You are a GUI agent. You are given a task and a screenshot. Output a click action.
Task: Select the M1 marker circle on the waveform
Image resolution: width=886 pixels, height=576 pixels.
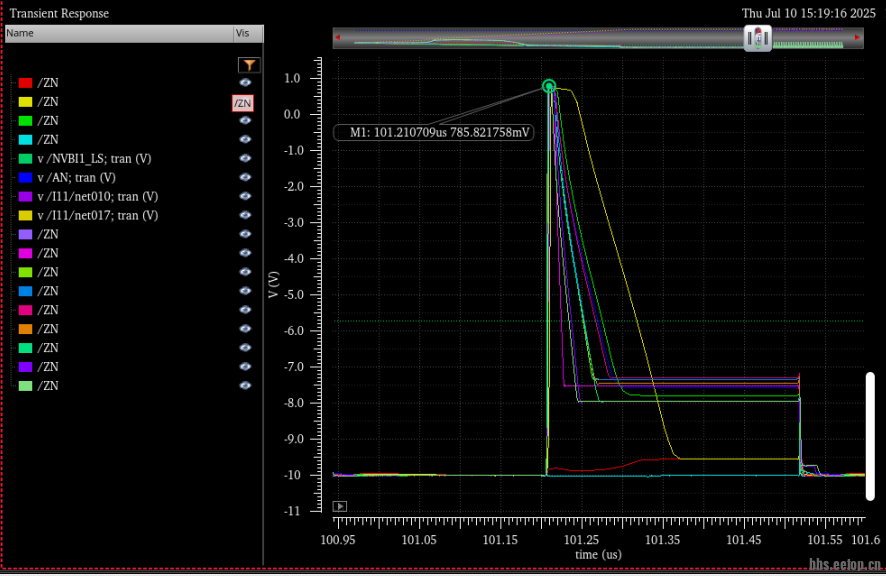[x=549, y=86]
